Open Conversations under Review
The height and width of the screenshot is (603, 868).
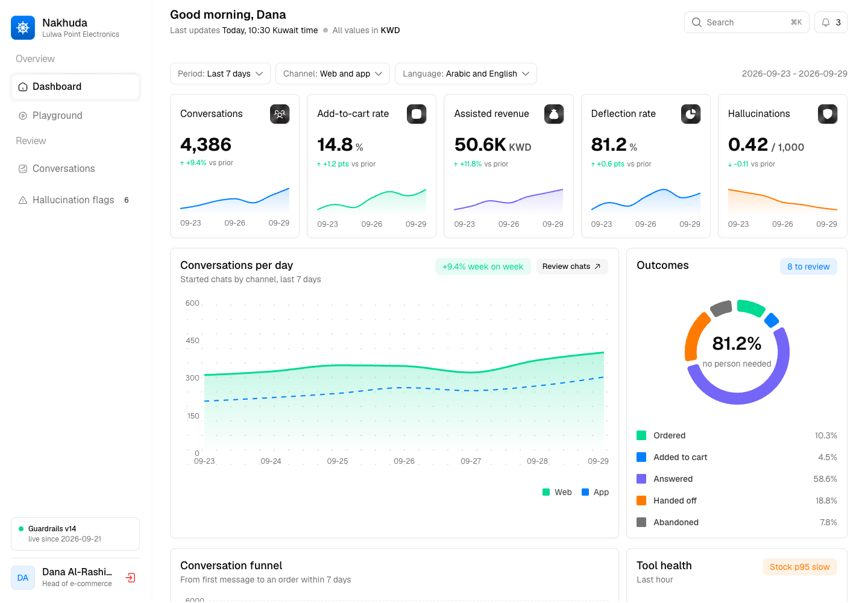(75, 169)
